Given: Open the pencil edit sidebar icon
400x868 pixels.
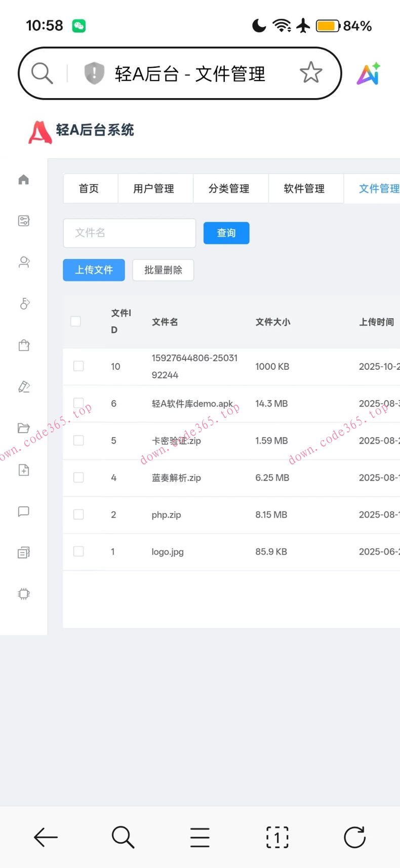Looking at the screenshot, I should [x=24, y=386].
